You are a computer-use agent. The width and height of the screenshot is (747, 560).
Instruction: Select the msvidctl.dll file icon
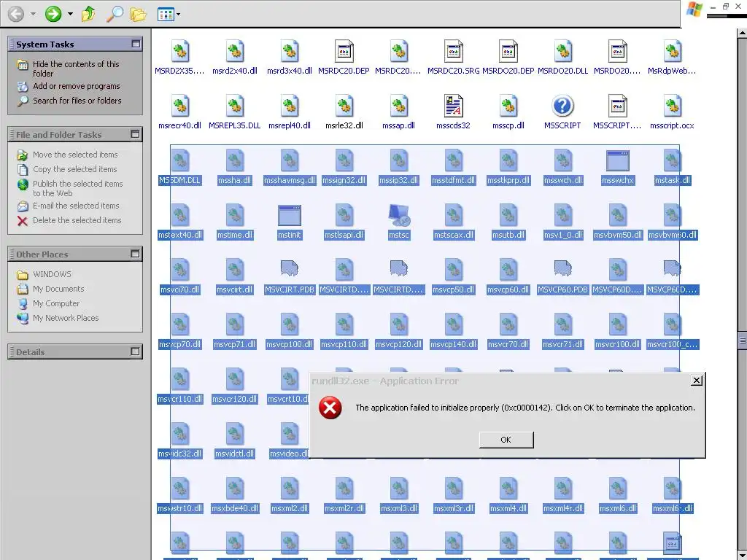[x=234, y=434]
